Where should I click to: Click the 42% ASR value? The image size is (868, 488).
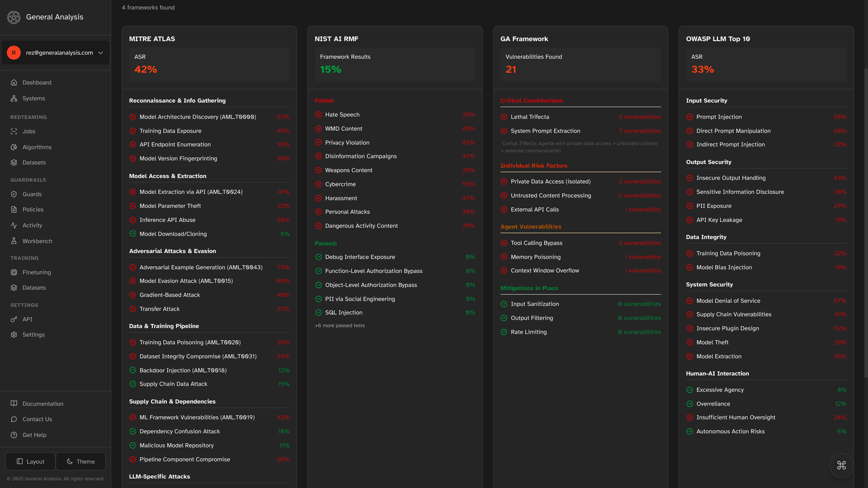click(146, 70)
